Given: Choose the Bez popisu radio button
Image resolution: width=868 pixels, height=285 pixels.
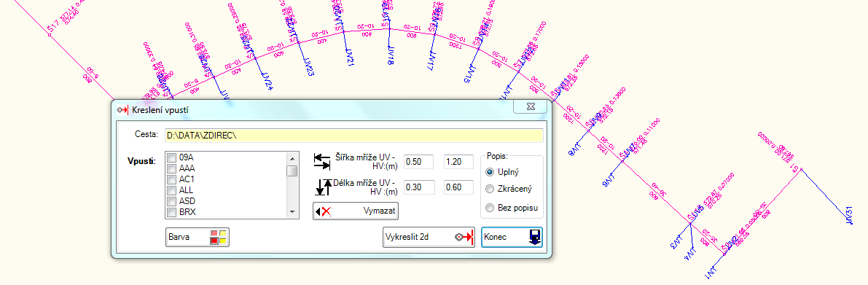Looking at the screenshot, I should (489, 208).
